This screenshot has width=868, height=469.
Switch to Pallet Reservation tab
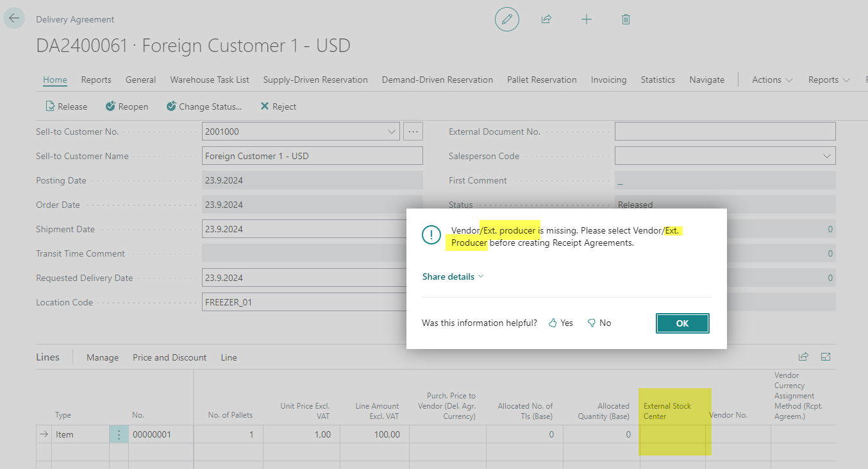pyautogui.click(x=542, y=80)
